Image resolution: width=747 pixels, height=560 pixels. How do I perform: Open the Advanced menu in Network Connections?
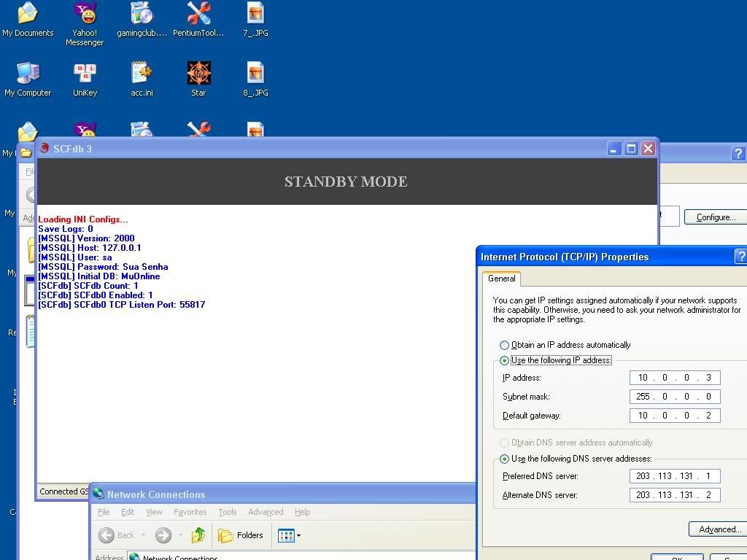pos(266,512)
